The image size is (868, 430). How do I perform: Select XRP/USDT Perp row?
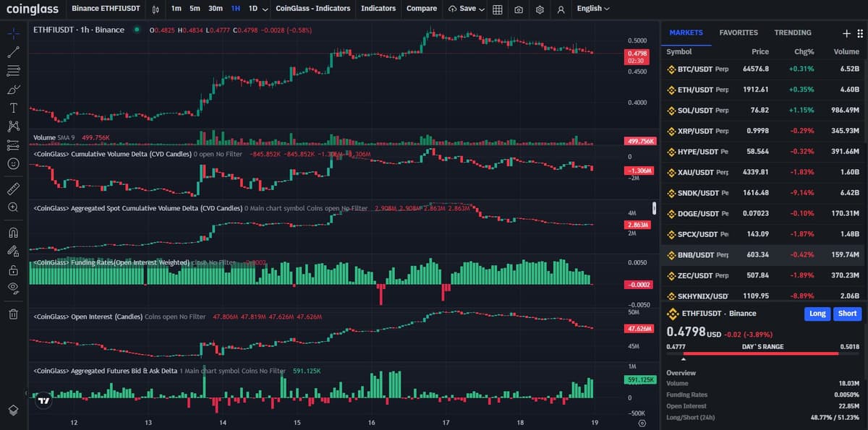[764, 131]
